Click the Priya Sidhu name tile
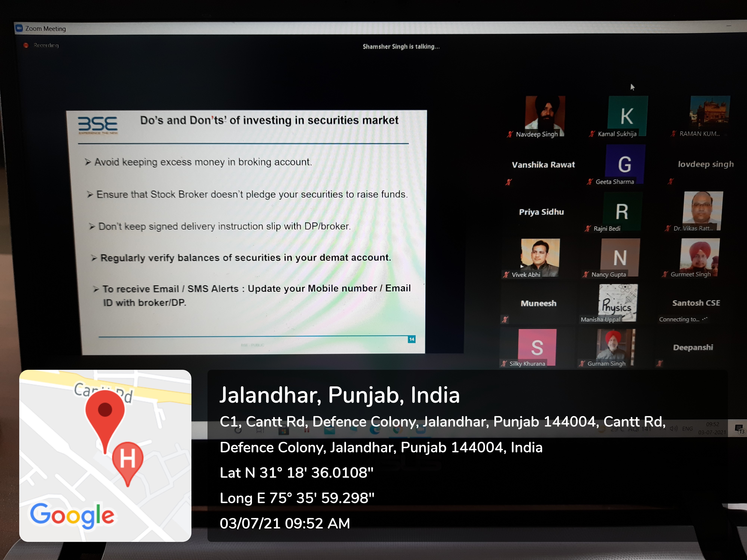 [x=541, y=212]
